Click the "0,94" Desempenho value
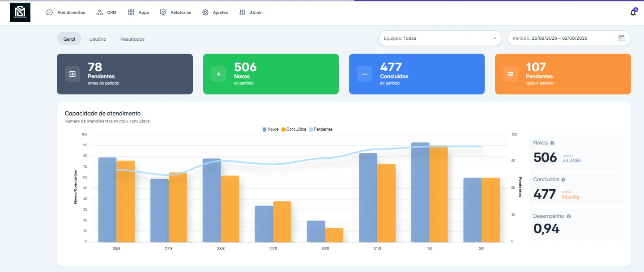The height and width of the screenshot is (272, 644). 546,229
